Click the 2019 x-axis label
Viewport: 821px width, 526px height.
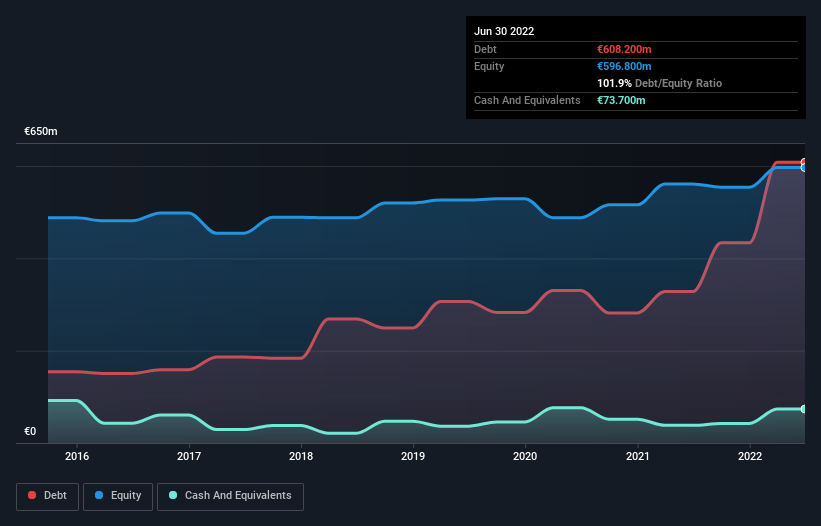(x=413, y=456)
